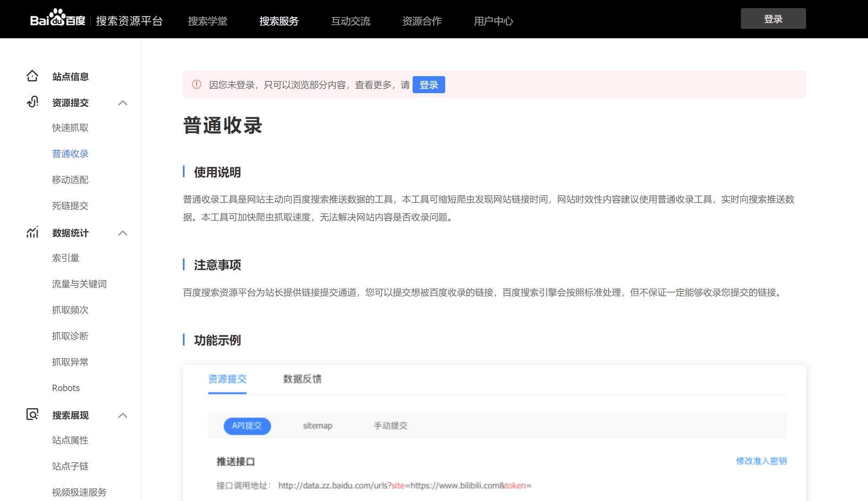
Task: Select the 手动提交 option
Action: 391,426
